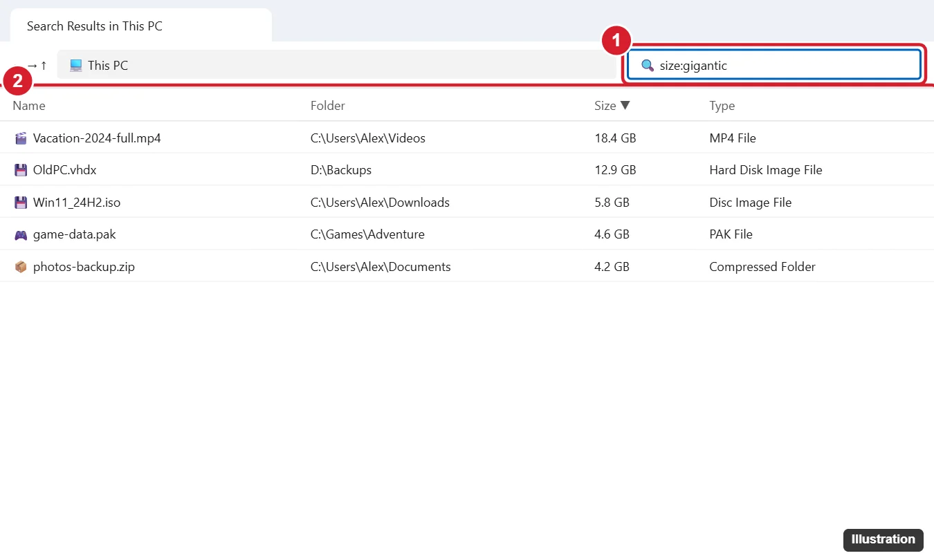Click the MP4 File type cell

[733, 138]
